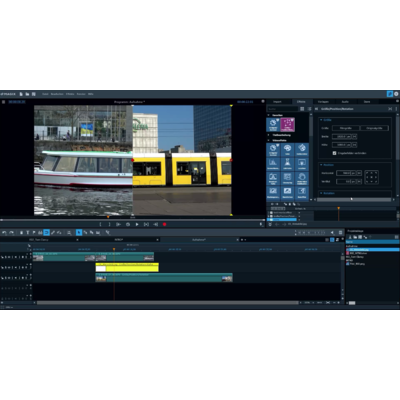The image size is (400, 400).
Task: Select the blue mouse pointer mode tool
Action: click(79, 233)
